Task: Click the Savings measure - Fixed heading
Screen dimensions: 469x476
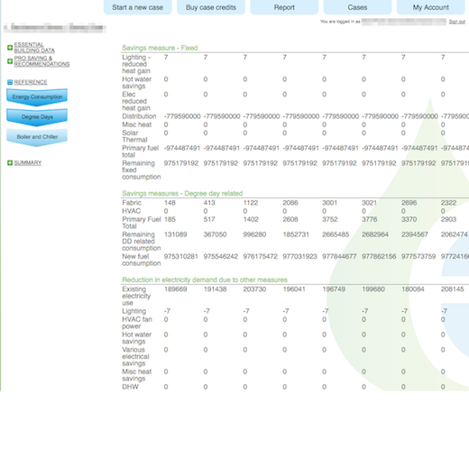Action: coord(160,48)
